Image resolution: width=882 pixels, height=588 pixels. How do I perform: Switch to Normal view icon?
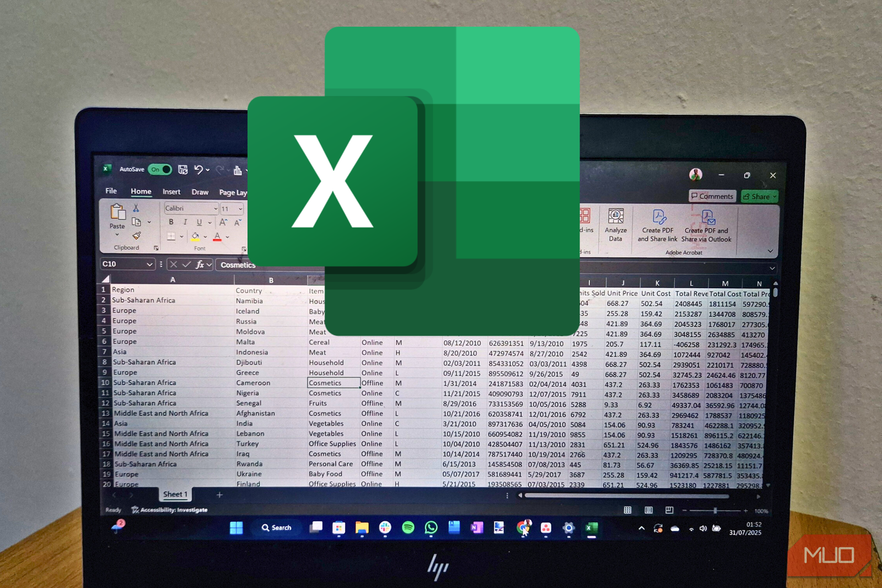pos(627,510)
